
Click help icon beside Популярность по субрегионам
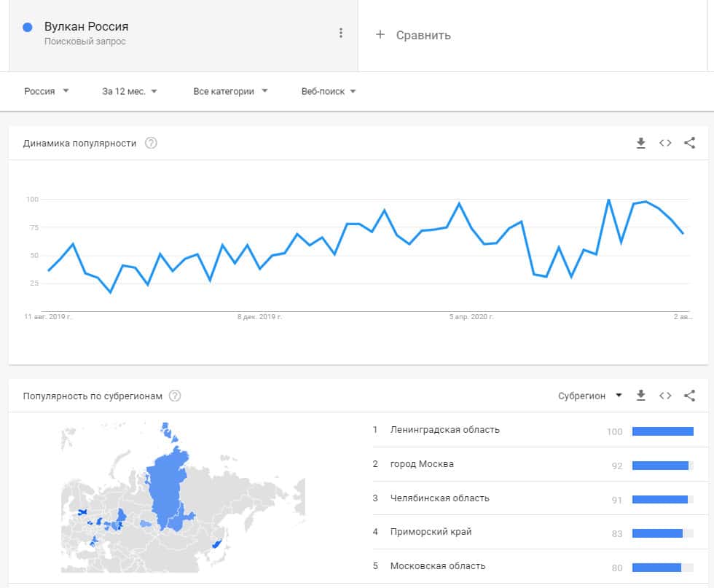pos(175,396)
